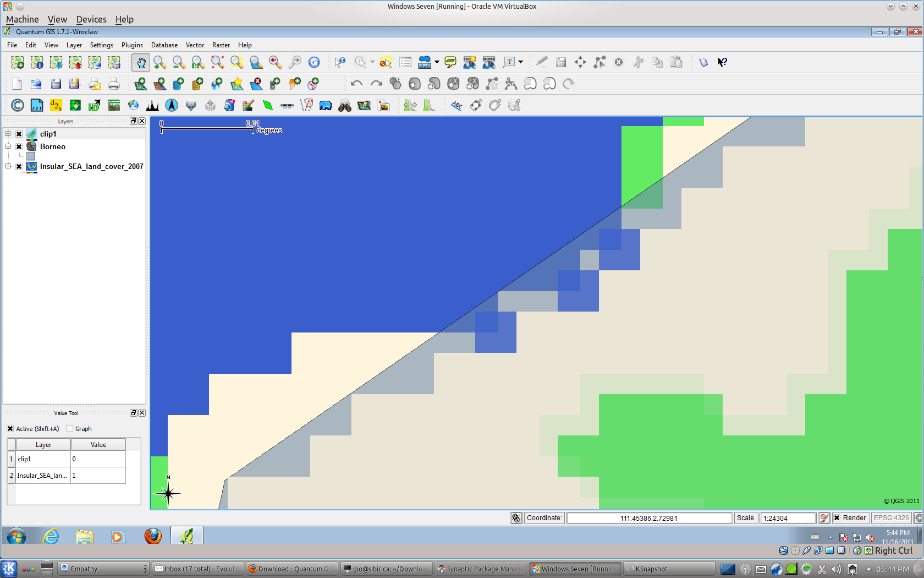The image size is (924, 578).
Task: Toggle the mouse extents button beside Coordinate
Action: [x=516, y=518]
